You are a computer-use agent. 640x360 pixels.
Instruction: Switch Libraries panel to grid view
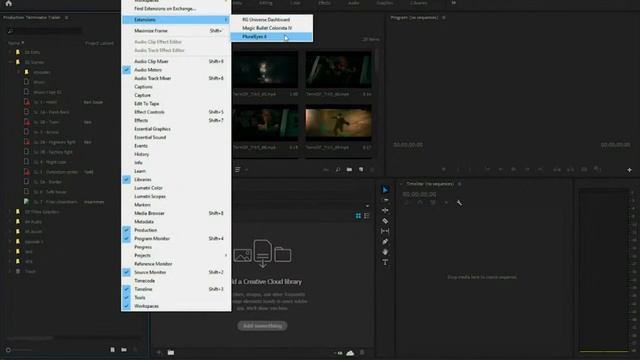(358, 216)
